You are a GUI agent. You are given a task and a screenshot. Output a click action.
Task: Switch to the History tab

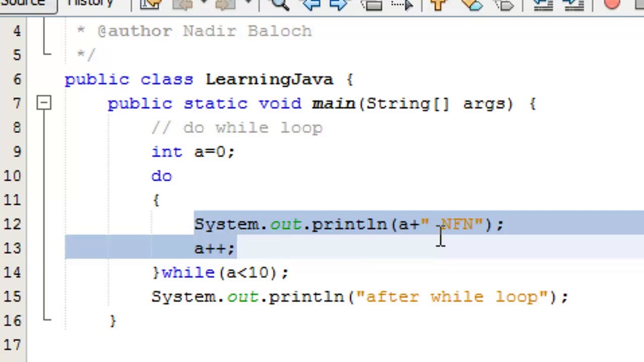[x=89, y=3]
